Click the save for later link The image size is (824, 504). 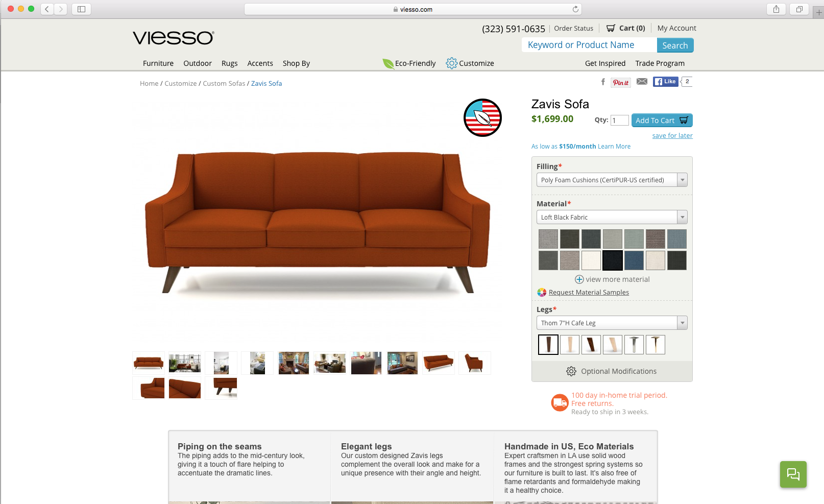[x=672, y=136]
